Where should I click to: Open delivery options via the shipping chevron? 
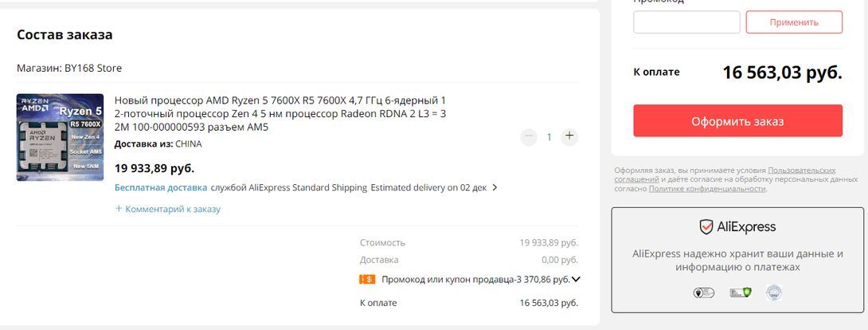(495, 188)
